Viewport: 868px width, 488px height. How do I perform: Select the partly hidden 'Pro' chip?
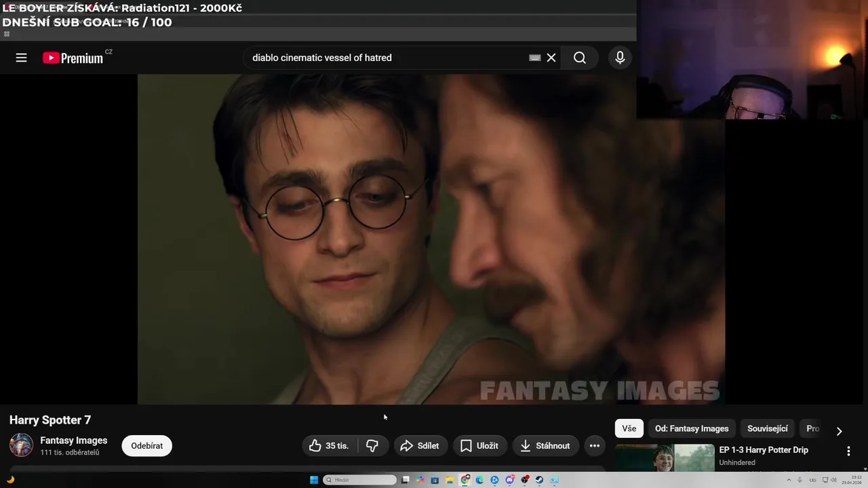tap(812, 428)
